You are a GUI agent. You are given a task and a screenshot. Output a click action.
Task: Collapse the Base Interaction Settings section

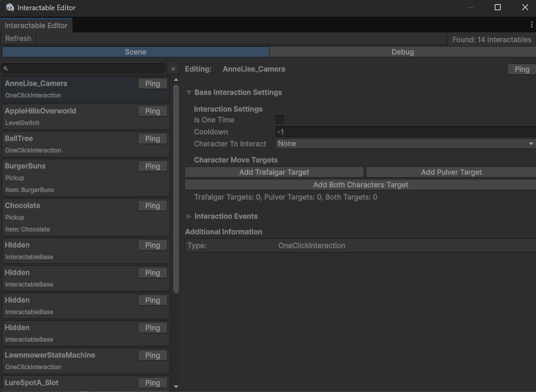(x=189, y=92)
